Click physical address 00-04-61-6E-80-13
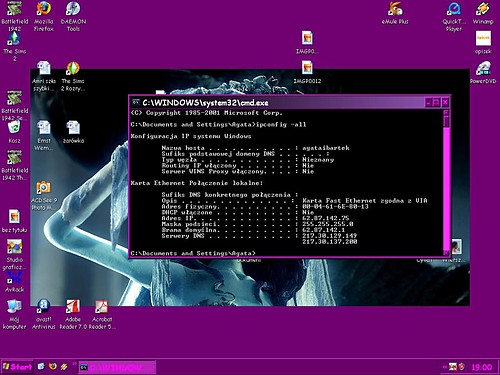The height and width of the screenshot is (375, 500). 335,206
